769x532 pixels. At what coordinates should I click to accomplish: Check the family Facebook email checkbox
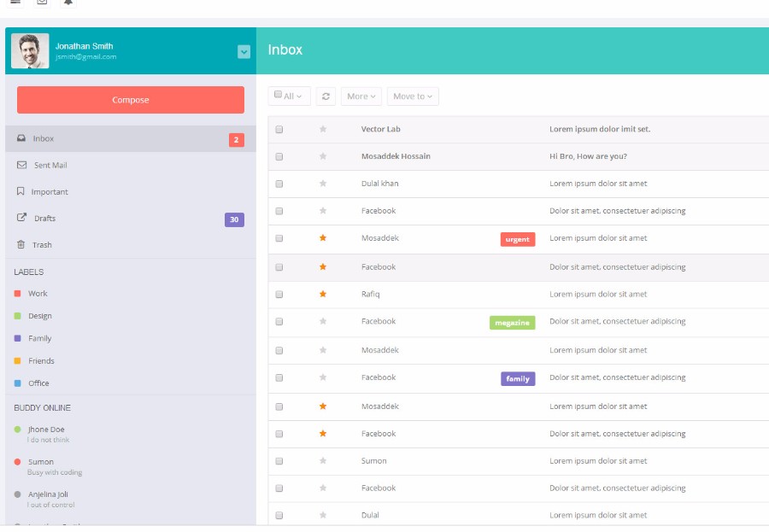(x=279, y=378)
